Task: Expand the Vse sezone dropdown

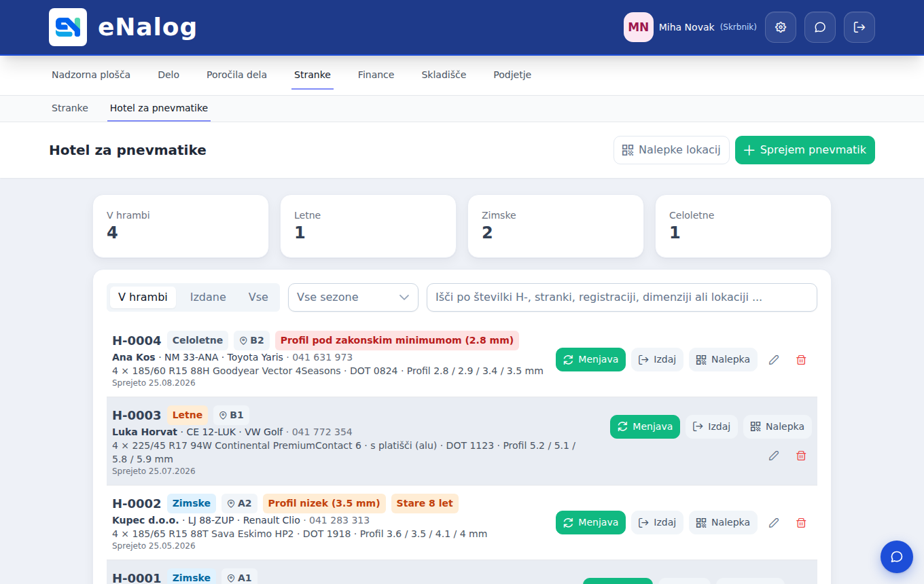Action: [x=353, y=297]
